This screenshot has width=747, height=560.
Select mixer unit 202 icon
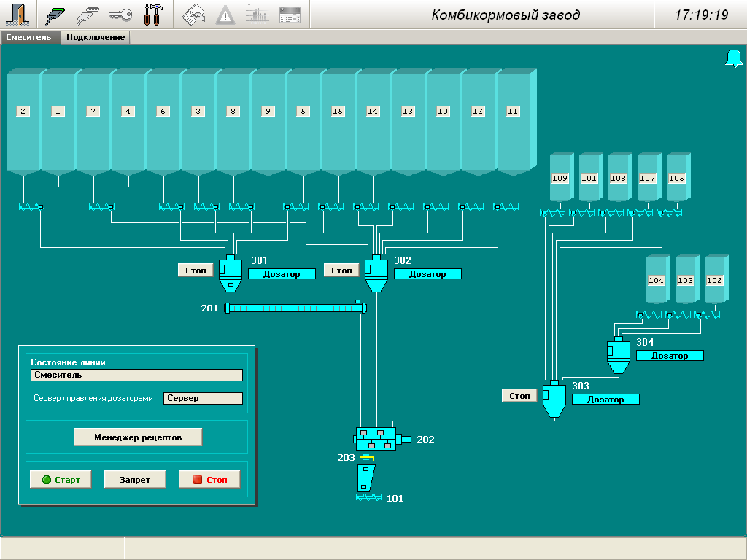pos(376,439)
